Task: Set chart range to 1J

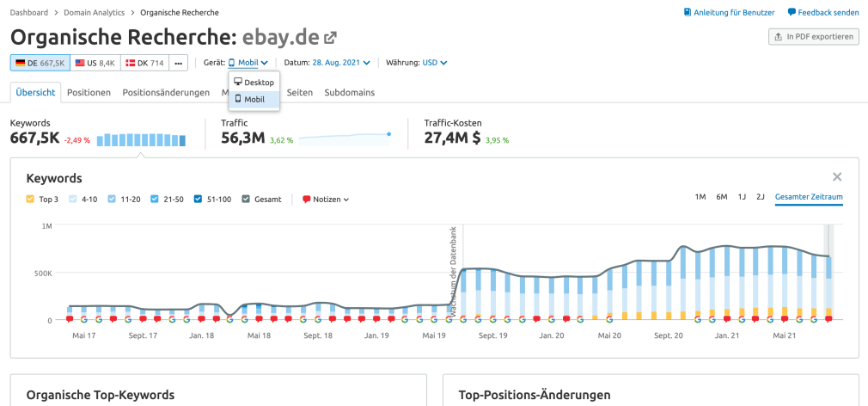Action: point(742,197)
